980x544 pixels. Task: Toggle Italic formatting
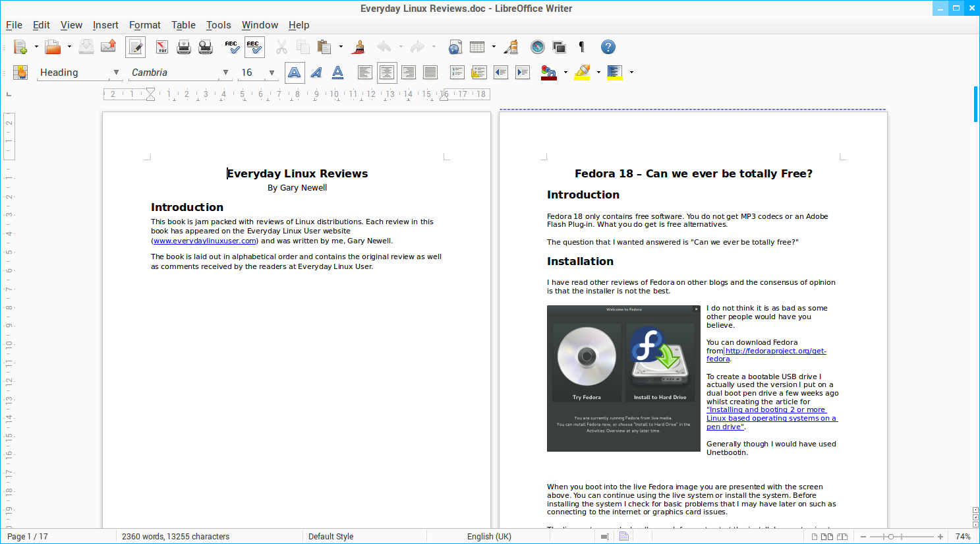tap(316, 73)
